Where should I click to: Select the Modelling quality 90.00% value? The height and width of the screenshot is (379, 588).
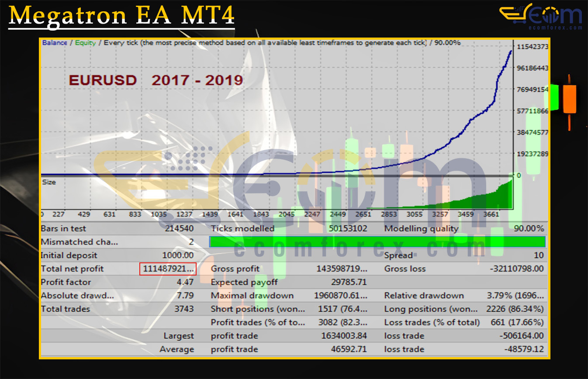[526, 228]
